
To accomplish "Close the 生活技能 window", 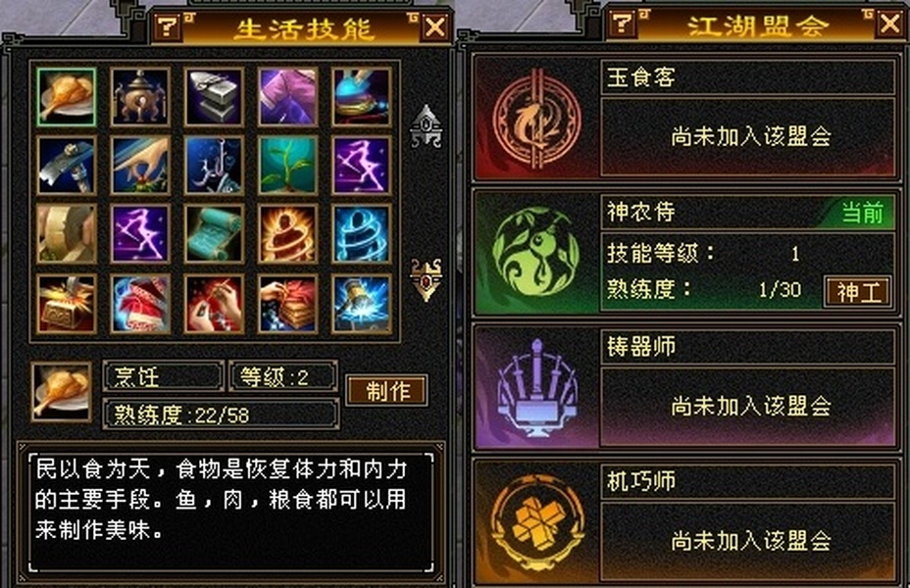I will (x=435, y=26).
